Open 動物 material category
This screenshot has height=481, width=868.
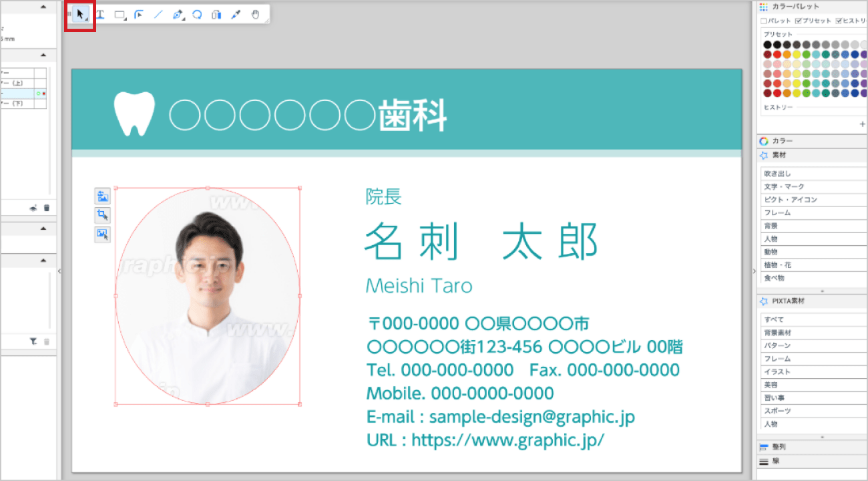(814, 252)
